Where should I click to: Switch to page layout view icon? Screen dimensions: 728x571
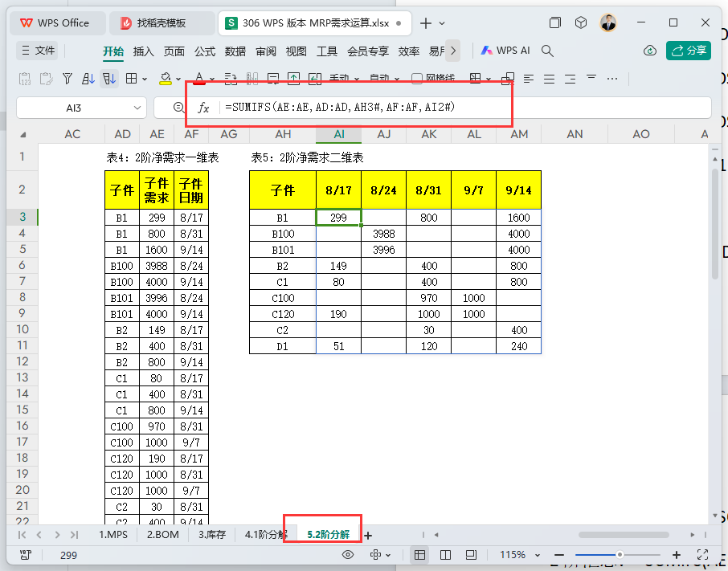[x=471, y=555]
